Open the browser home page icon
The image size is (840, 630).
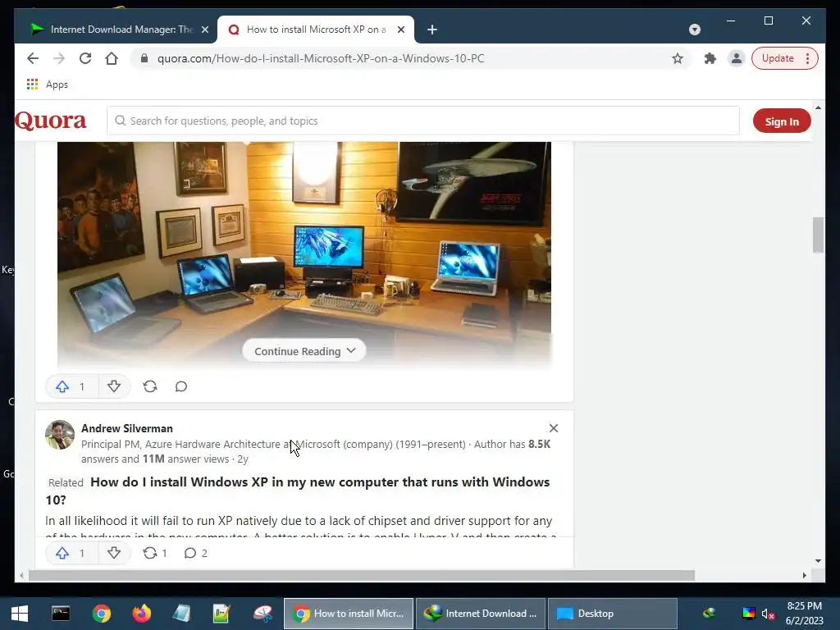(x=112, y=58)
